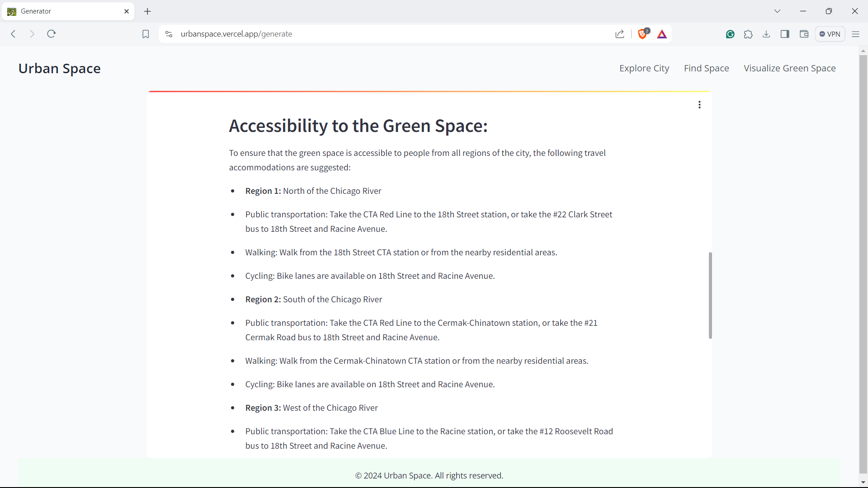Click the Brave Rewards triangle icon
868x488 pixels.
tap(662, 34)
